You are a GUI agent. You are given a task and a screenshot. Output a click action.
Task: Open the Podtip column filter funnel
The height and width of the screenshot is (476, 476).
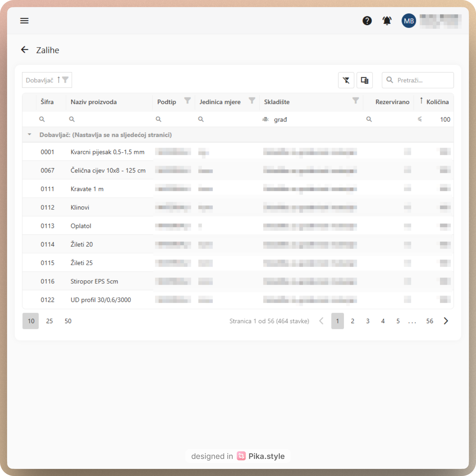pos(187,101)
